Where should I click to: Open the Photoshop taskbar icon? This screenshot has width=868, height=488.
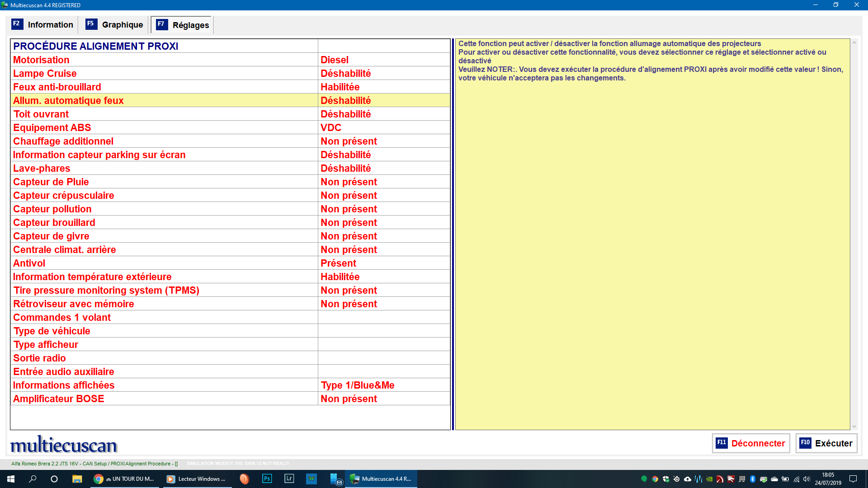pyautogui.click(x=267, y=479)
